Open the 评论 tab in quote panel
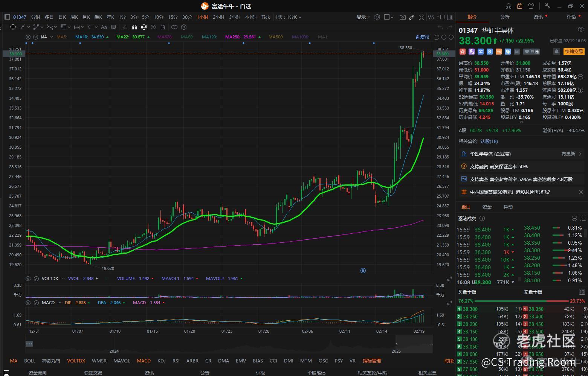This screenshot has width=588, height=376. (571, 17)
